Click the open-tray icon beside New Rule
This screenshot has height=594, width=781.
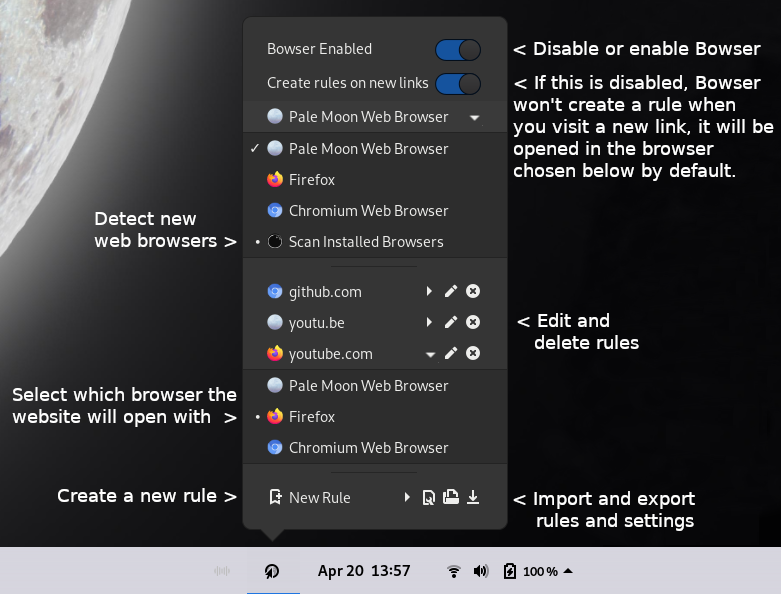click(451, 497)
